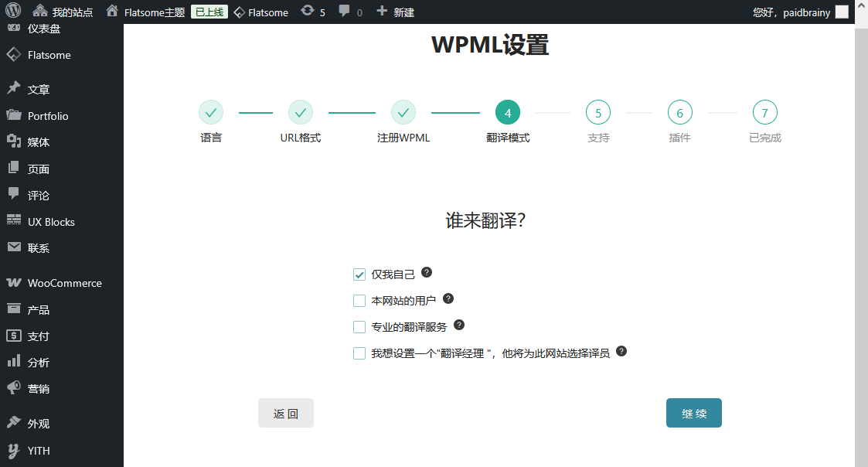The image size is (868, 467).
Task: Show help tooltip for 翻译经理 option
Action: click(621, 351)
